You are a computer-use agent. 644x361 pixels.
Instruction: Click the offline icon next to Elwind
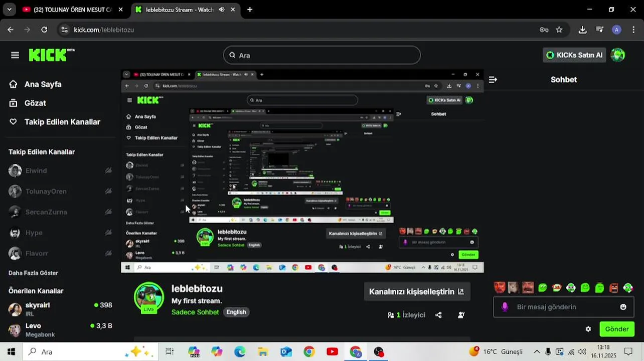(108, 170)
